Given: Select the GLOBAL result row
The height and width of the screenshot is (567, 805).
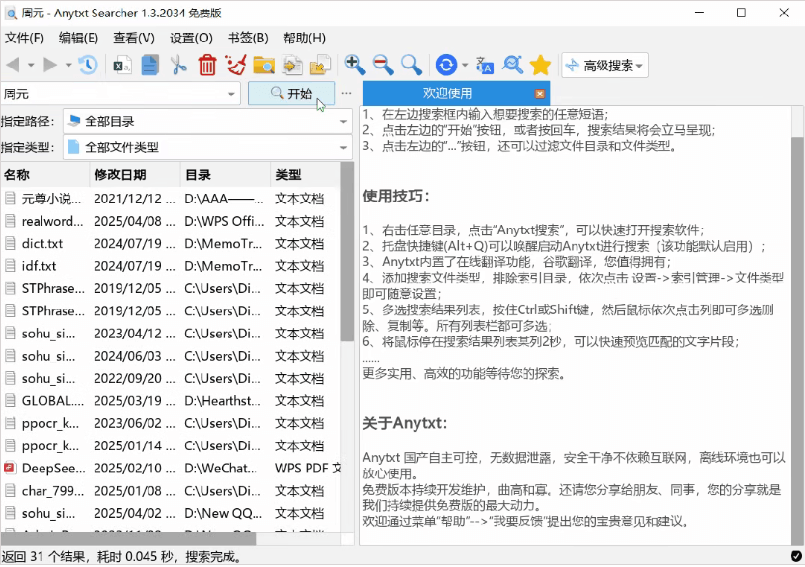Looking at the screenshot, I should 170,401.
